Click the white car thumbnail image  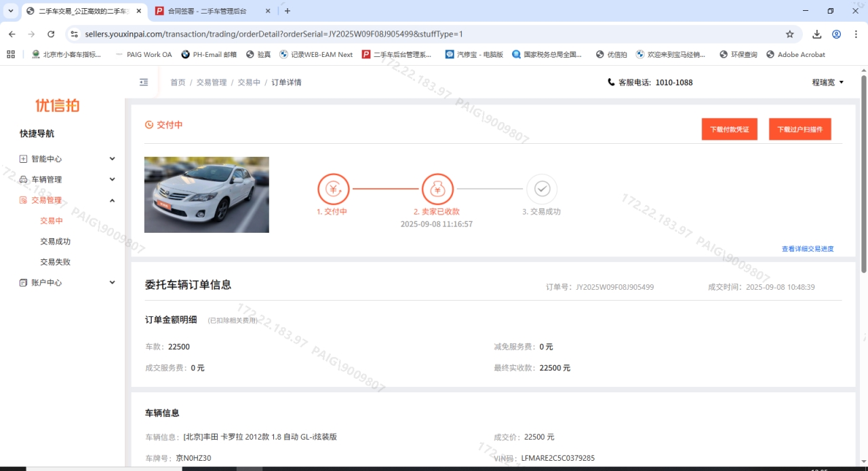(207, 195)
